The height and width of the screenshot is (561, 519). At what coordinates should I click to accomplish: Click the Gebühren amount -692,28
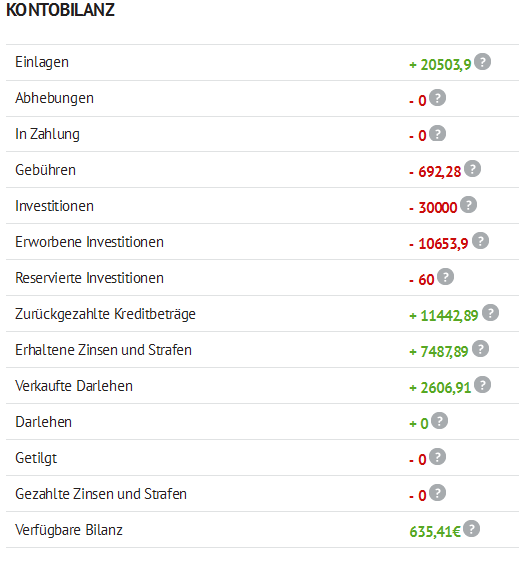[x=435, y=172]
